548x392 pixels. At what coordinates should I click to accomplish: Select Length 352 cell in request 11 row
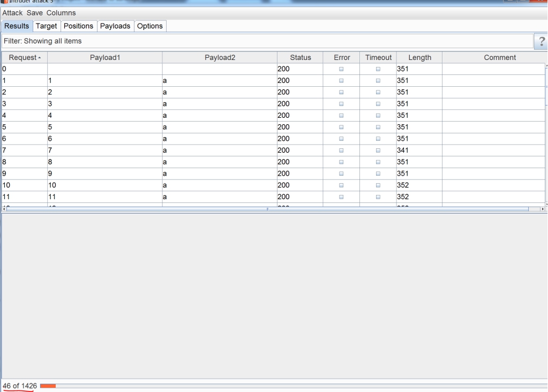419,197
